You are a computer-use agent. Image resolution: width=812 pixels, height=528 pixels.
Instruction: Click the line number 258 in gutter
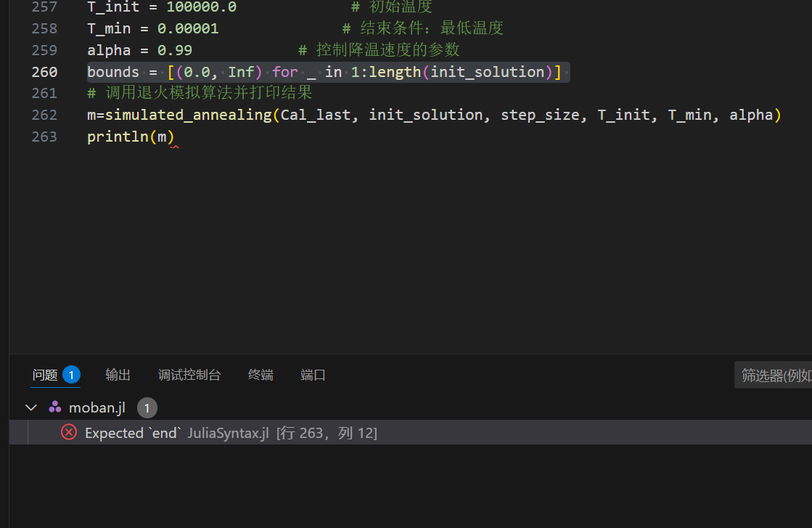point(44,28)
